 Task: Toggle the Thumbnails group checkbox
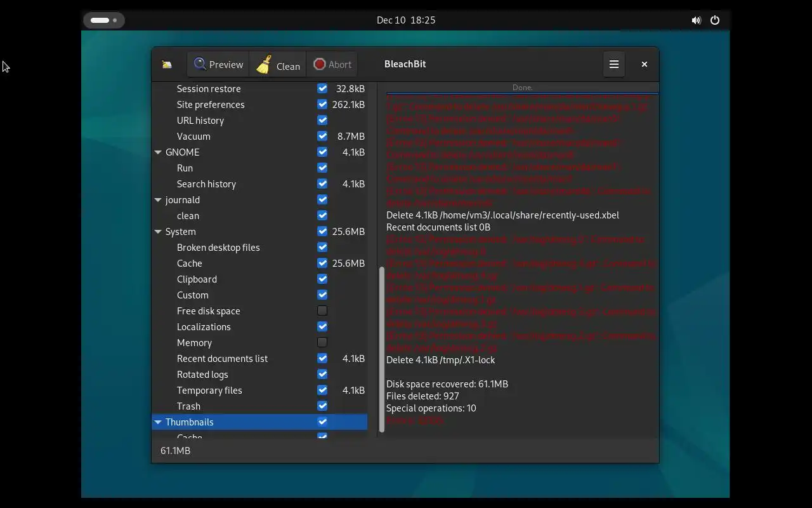click(322, 422)
